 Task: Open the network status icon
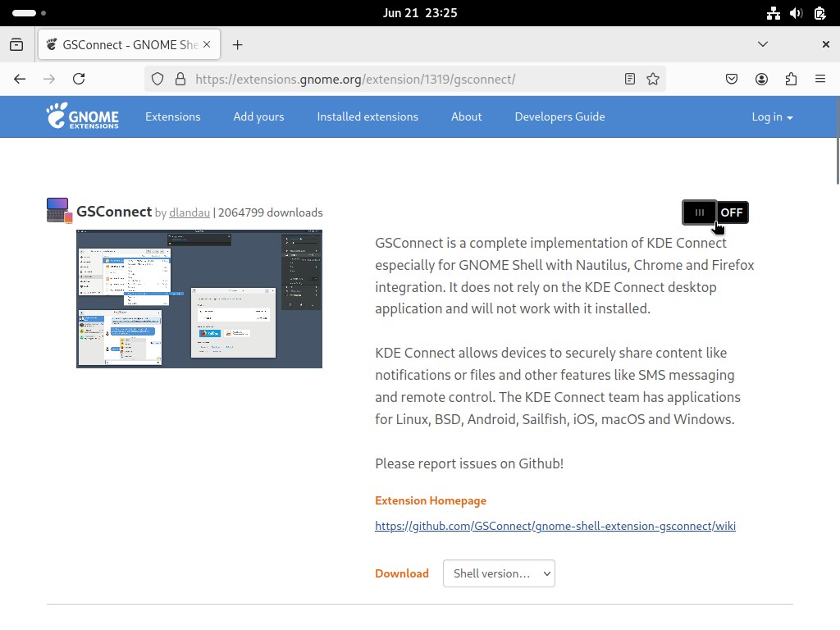coord(773,13)
